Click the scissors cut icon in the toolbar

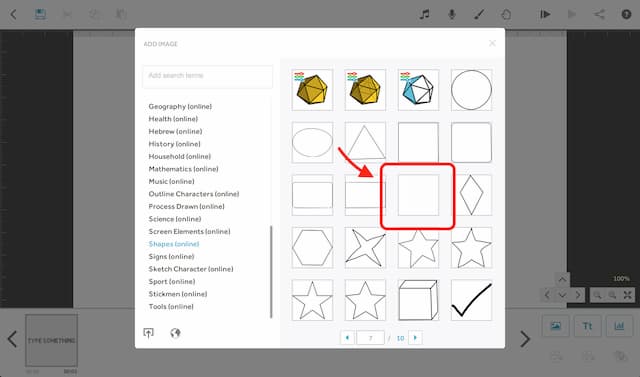coord(67,15)
